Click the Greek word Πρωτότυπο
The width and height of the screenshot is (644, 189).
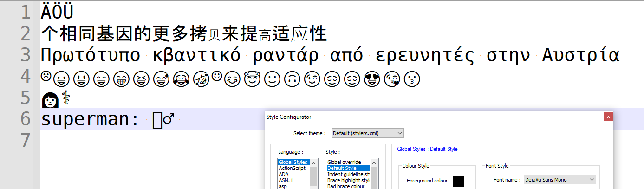click(x=90, y=55)
